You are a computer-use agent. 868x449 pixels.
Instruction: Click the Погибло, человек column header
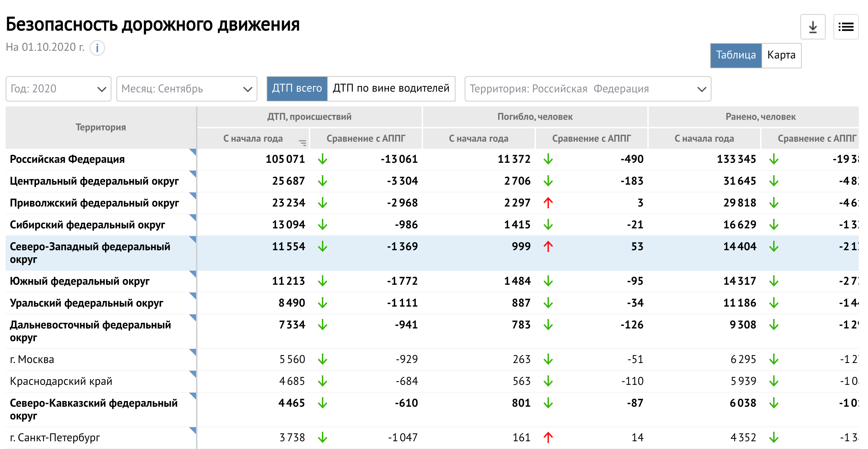pos(534,117)
